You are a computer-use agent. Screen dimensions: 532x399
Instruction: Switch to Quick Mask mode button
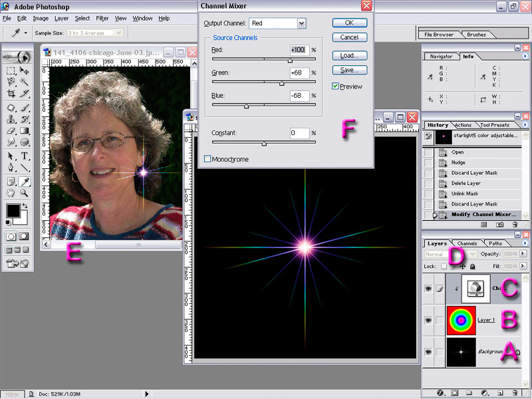click(x=24, y=236)
